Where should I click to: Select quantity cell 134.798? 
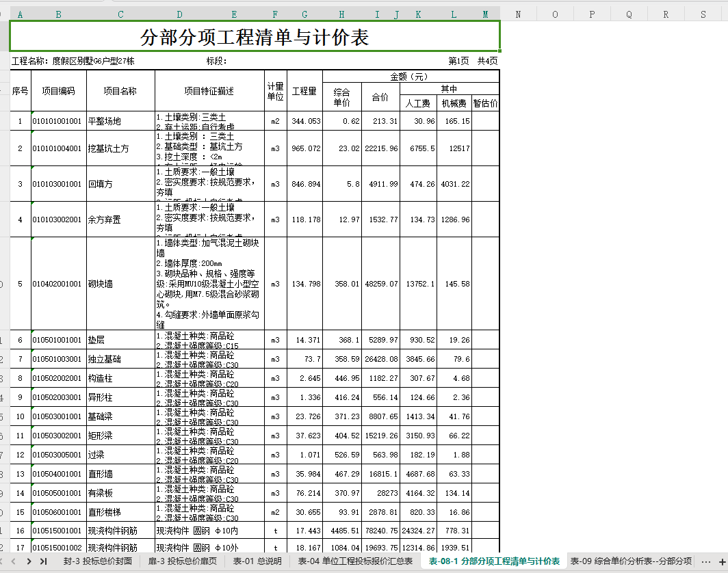click(x=304, y=284)
